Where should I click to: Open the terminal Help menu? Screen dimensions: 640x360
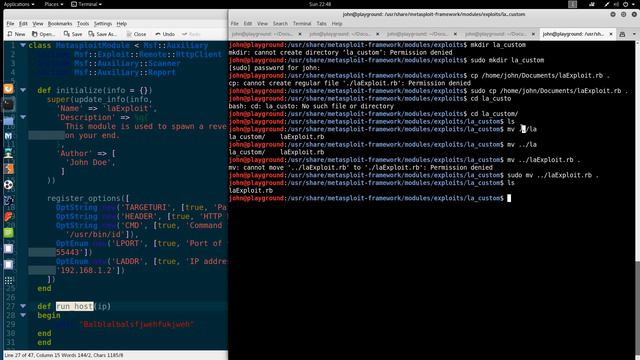pyautogui.click(x=337, y=24)
